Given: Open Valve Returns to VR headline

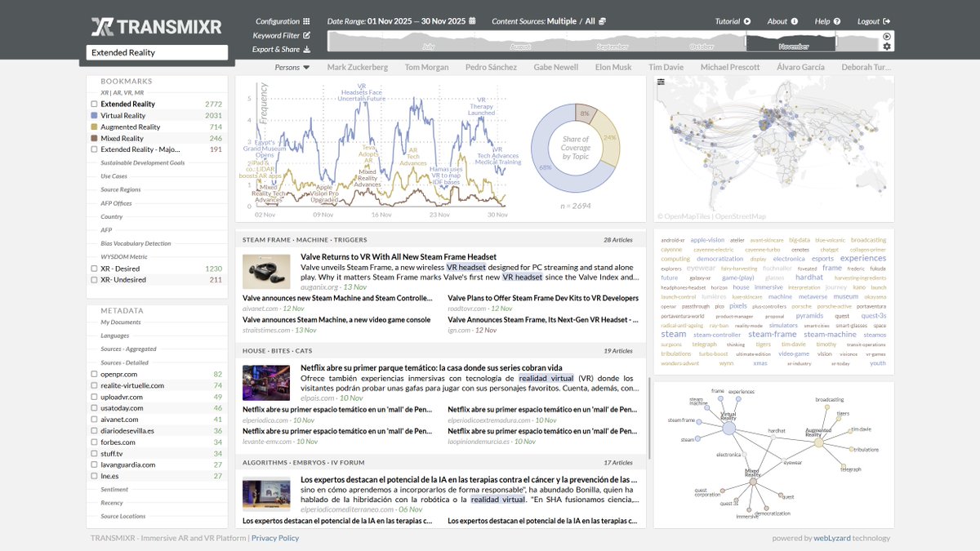Looking at the screenshot, I should click(x=399, y=257).
